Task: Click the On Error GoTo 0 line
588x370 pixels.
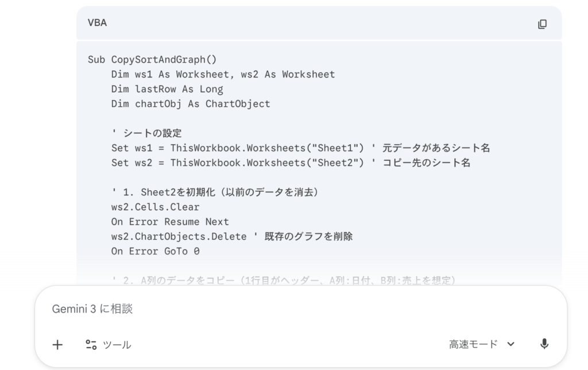Action: [155, 251]
